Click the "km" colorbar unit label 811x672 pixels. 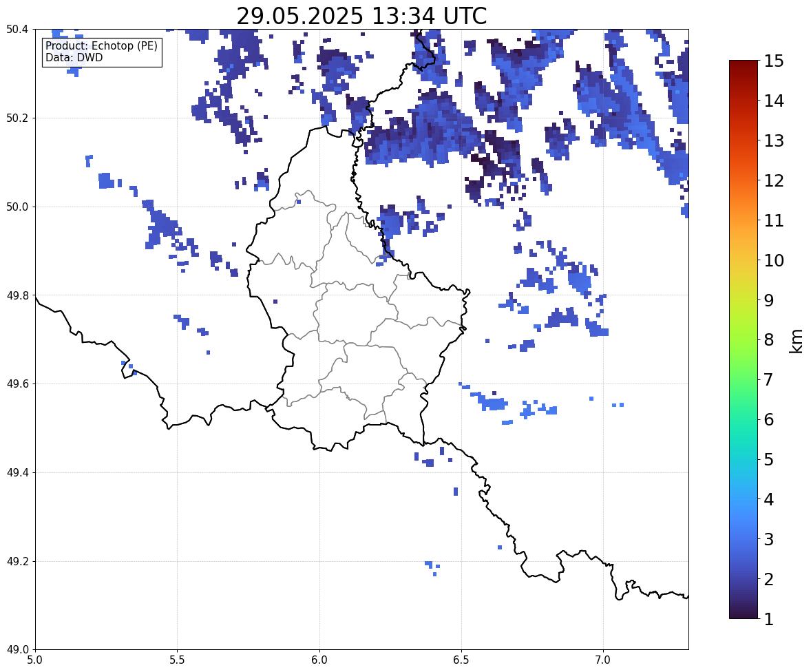point(796,341)
